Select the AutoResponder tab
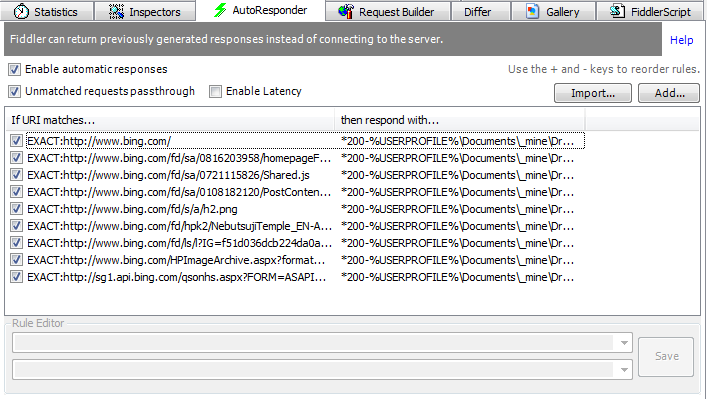Screen dimensions: 707x399 pos(261,10)
